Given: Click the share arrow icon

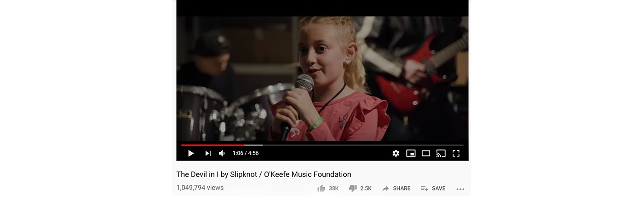Looking at the screenshot, I should click(385, 189).
